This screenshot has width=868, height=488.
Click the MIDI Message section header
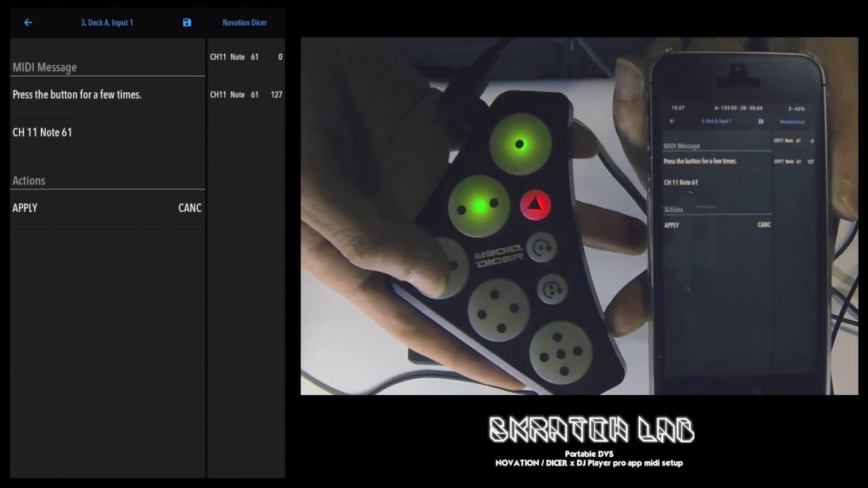45,67
